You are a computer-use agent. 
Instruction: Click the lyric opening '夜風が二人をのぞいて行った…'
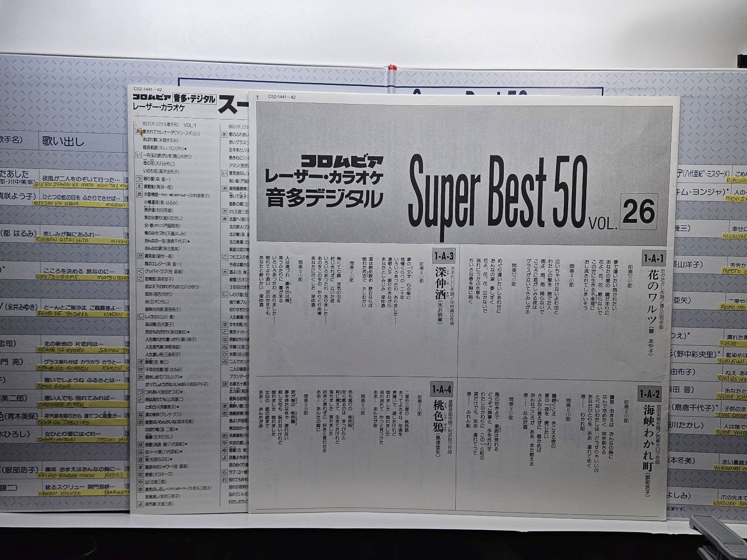82,178
